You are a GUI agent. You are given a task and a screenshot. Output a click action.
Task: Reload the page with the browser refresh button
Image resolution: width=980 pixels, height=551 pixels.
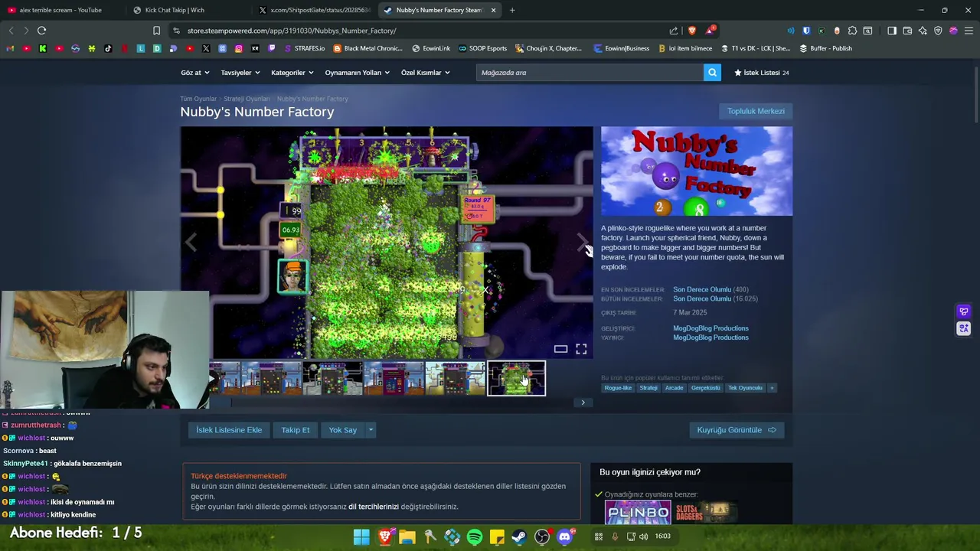(x=41, y=31)
